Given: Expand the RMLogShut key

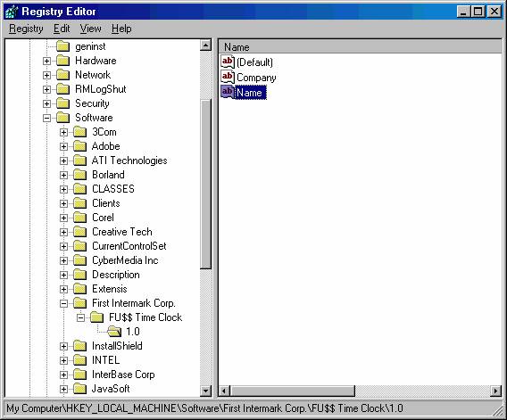Looking at the screenshot, I should tap(47, 89).
